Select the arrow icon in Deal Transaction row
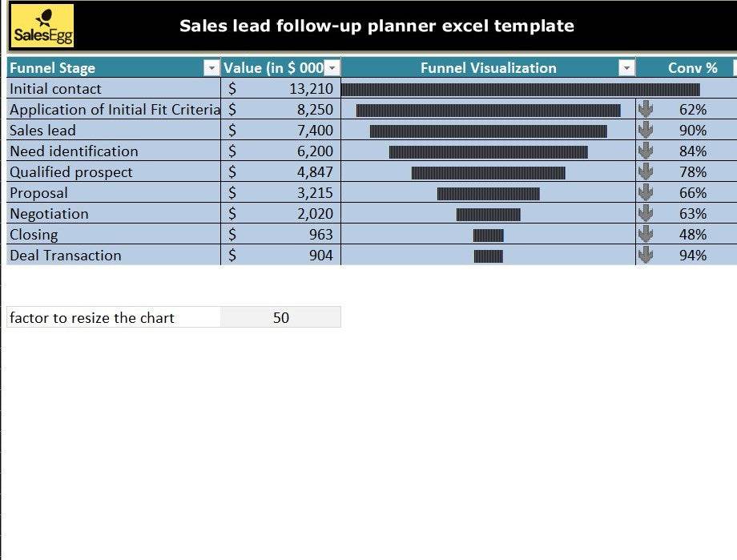 click(x=645, y=256)
